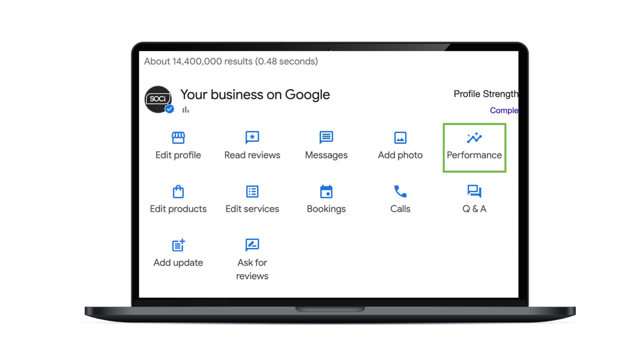Viewport: 644px width, 362px height.
Task: Click the verified blue checkmark badge
Action: (169, 109)
